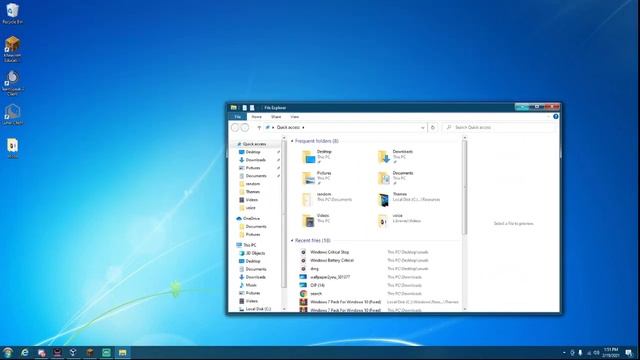Open the Downloads folder in Frequent folders
This screenshot has height=360, width=640.
pos(402,157)
